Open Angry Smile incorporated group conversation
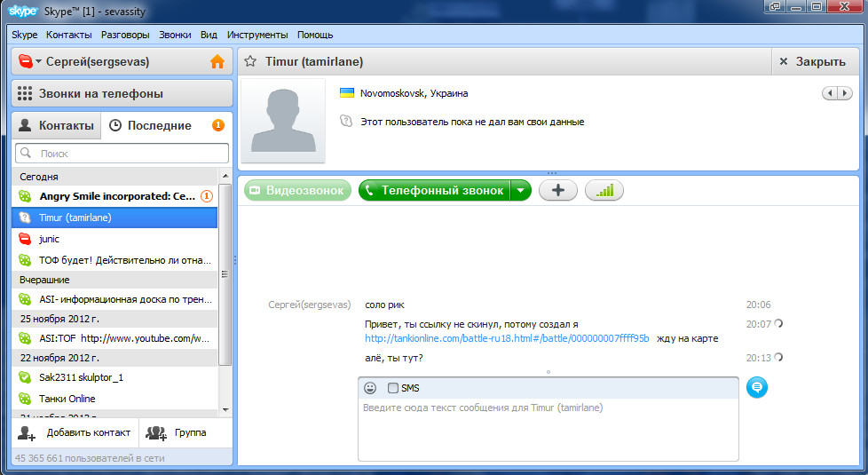Image resolution: width=868 pixels, height=475 pixels. click(x=114, y=196)
